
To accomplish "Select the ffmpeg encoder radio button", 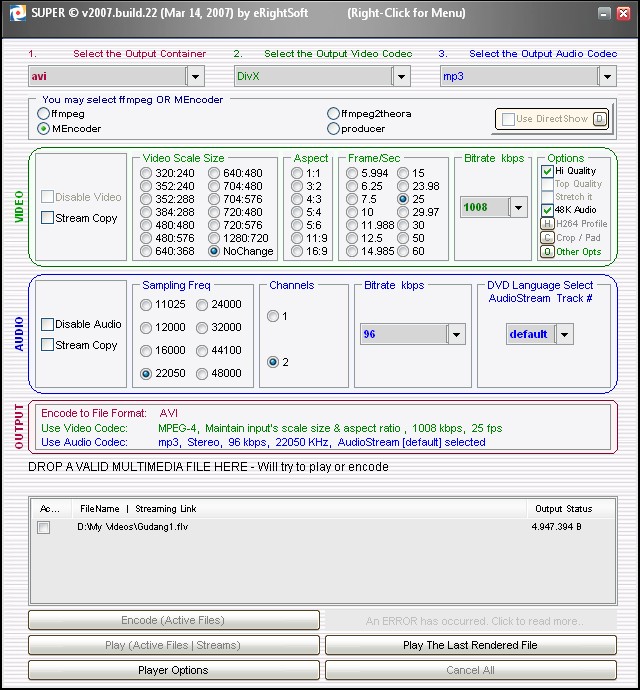I will [43, 114].
